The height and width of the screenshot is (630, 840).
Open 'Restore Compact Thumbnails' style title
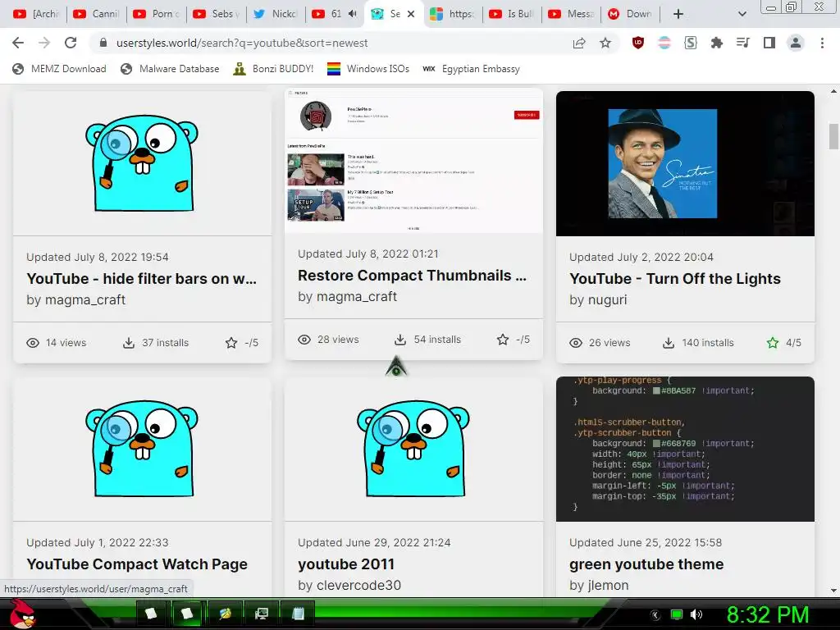412,276
